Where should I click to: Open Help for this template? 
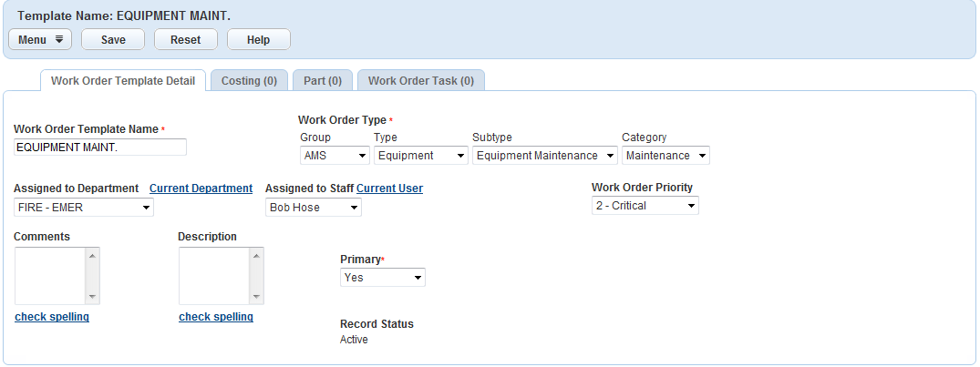click(258, 40)
